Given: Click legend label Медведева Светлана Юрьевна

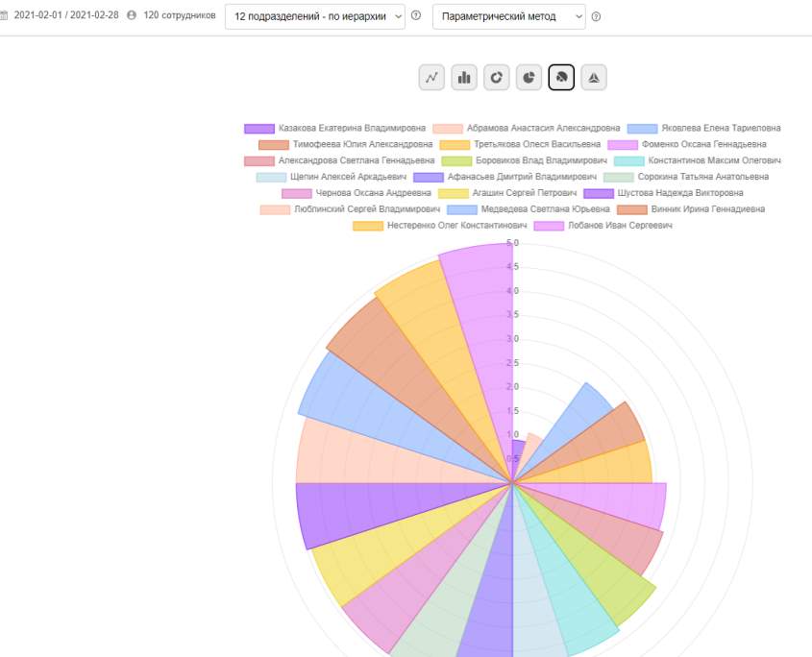Looking at the screenshot, I should (x=545, y=209).
